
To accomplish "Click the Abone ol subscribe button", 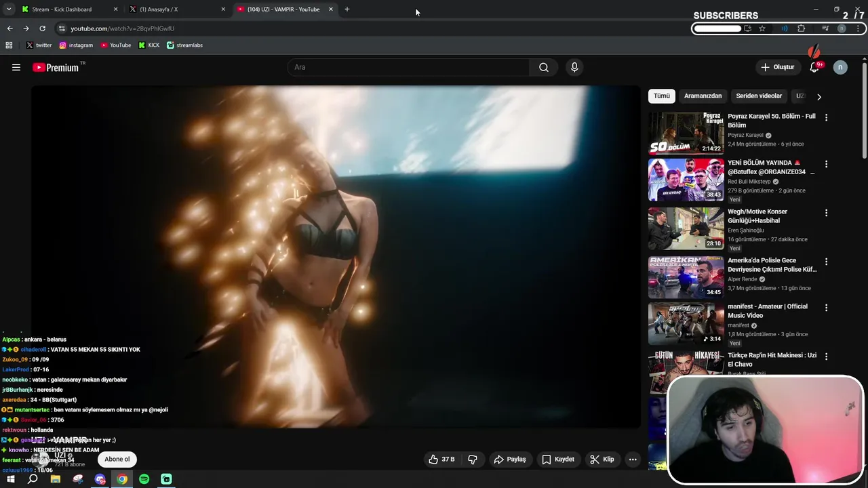I will [x=117, y=459].
